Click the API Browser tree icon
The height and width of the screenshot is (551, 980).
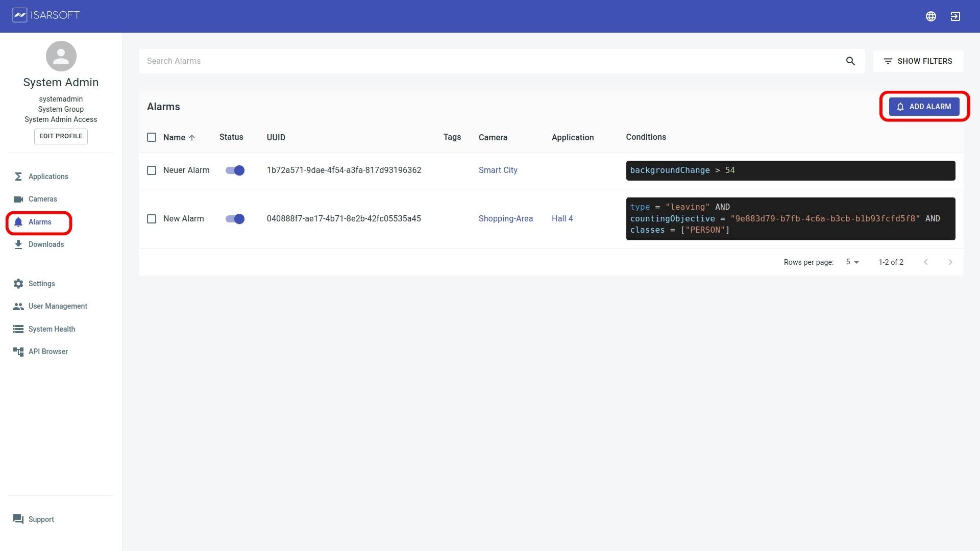click(x=18, y=352)
